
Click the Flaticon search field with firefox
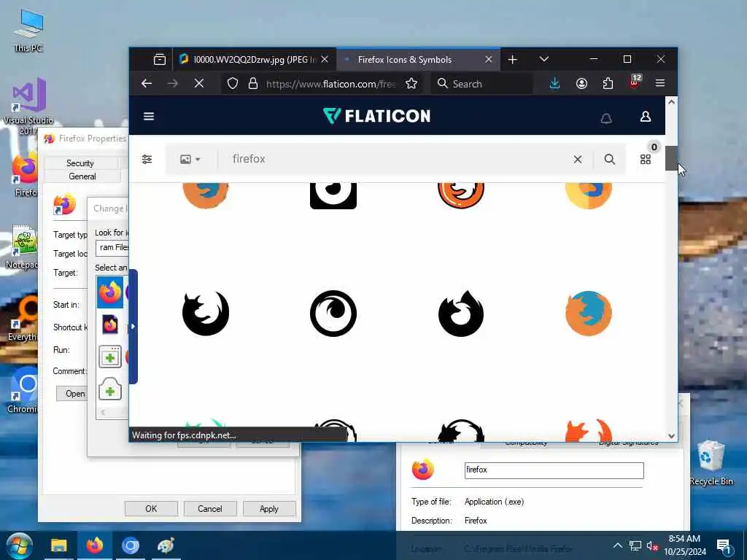coord(395,159)
